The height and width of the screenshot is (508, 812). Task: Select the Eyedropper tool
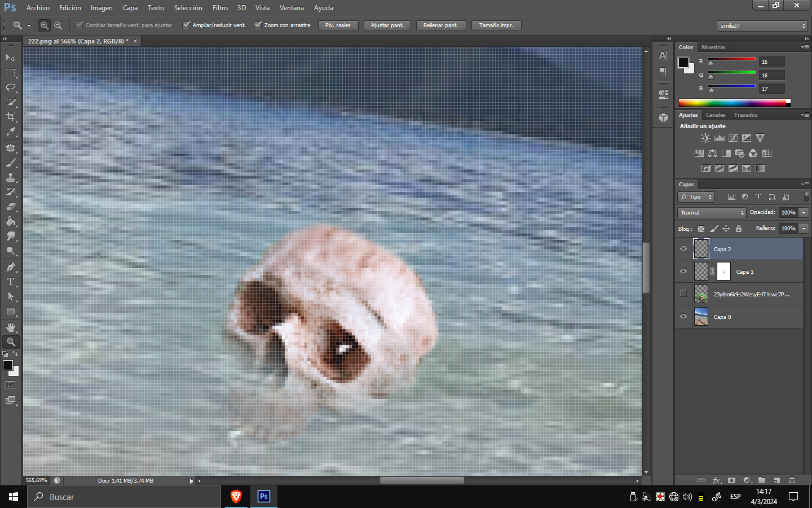click(x=11, y=132)
